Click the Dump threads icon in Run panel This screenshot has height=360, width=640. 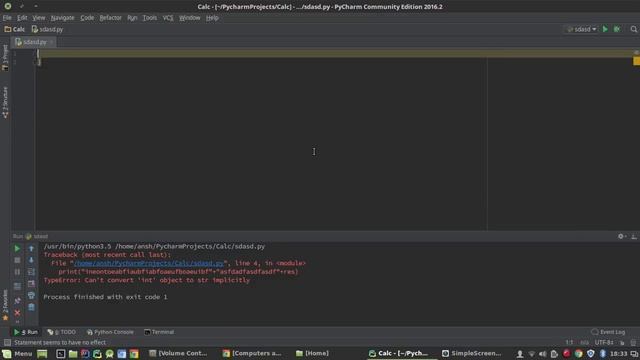[x=17, y=287]
